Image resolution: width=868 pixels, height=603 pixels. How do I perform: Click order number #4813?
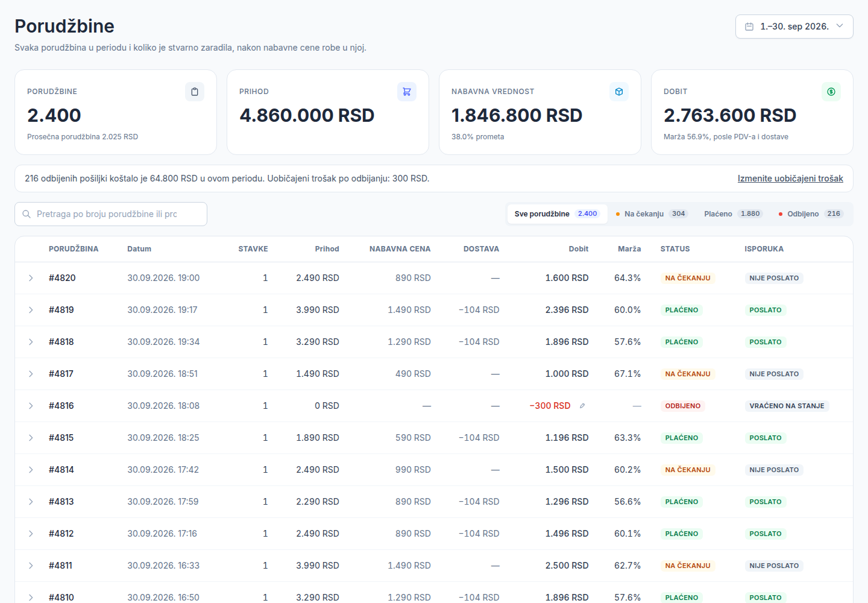(61, 502)
